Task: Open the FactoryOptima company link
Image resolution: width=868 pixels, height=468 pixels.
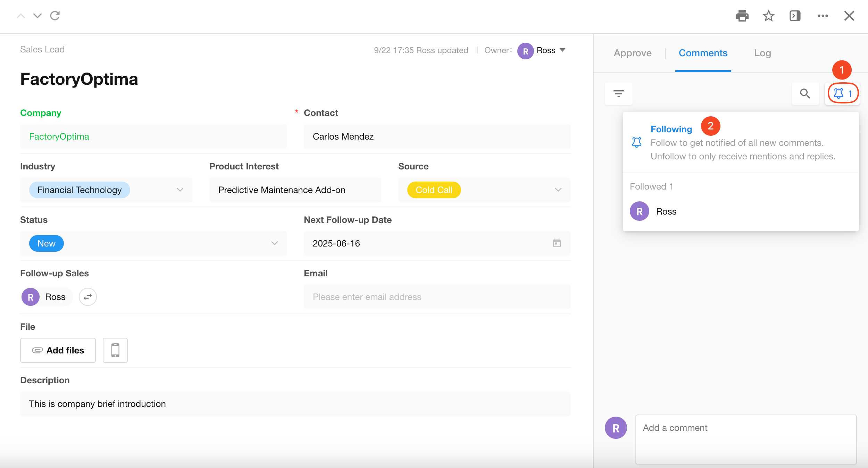Action: [x=59, y=136]
